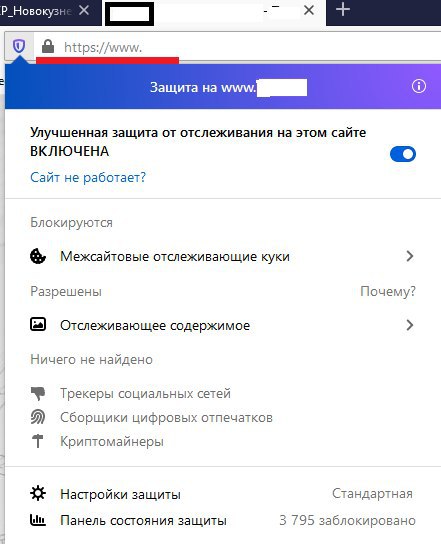Viewport: 441px width, 544px height.
Task: Open the Межсайтовые отслеживающие куки details
Action: pos(222,256)
